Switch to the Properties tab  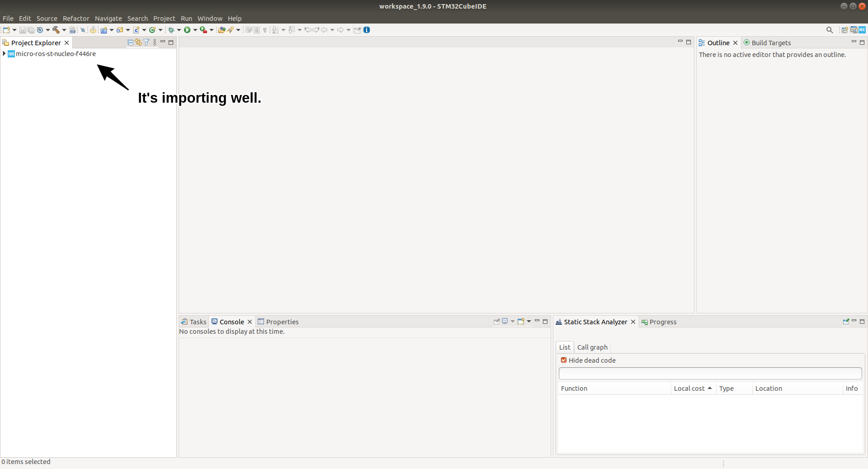point(278,322)
